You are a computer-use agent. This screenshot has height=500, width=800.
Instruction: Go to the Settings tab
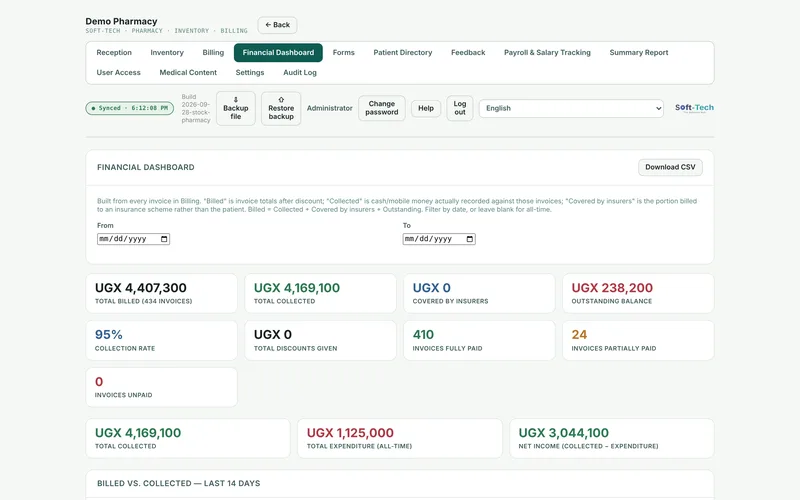click(249, 72)
